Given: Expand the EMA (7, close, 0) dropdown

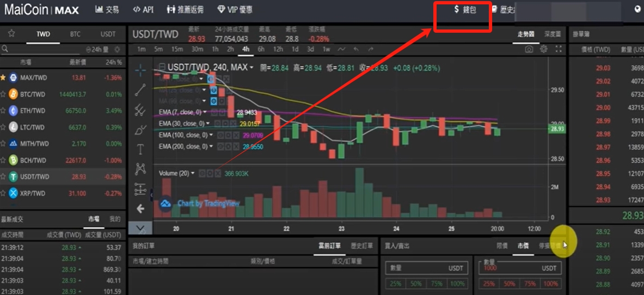Looking at the screenshot, I should coord(205,112).
